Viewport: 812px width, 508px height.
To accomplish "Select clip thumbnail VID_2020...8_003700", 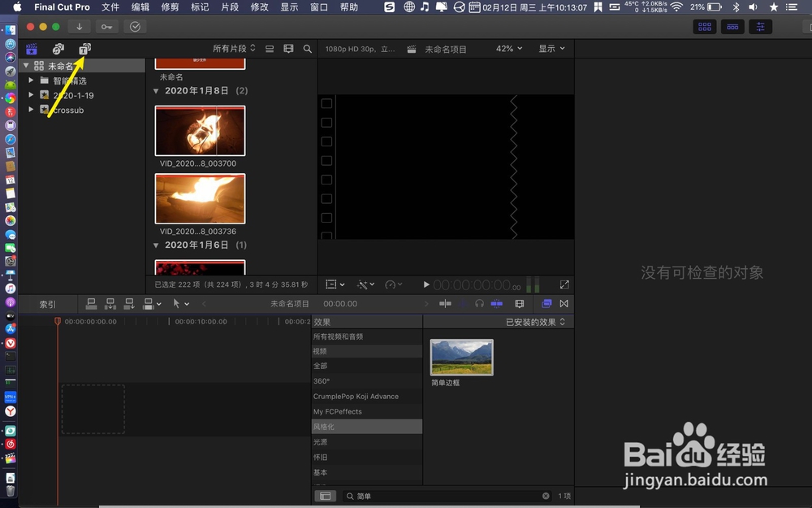I will point(200,131).
